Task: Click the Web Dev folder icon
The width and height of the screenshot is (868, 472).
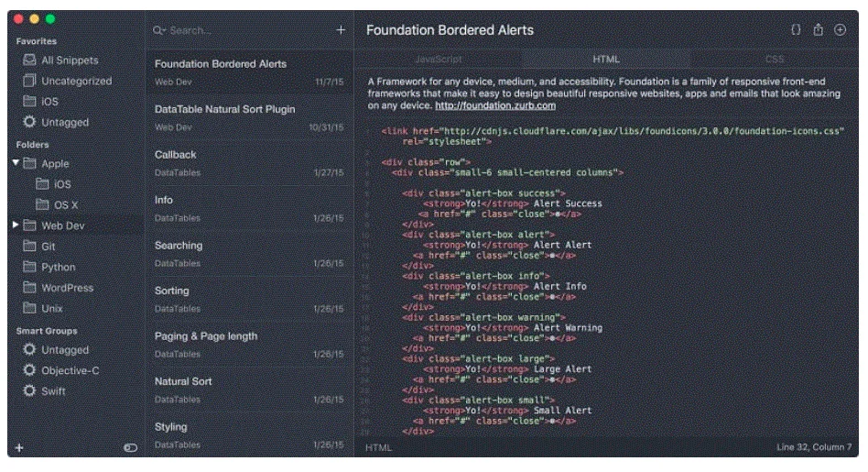Action: (29, 225)
